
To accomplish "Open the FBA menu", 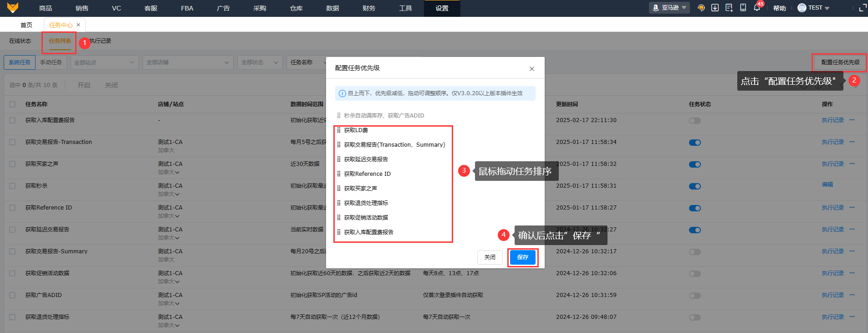I will pos(187,8).
